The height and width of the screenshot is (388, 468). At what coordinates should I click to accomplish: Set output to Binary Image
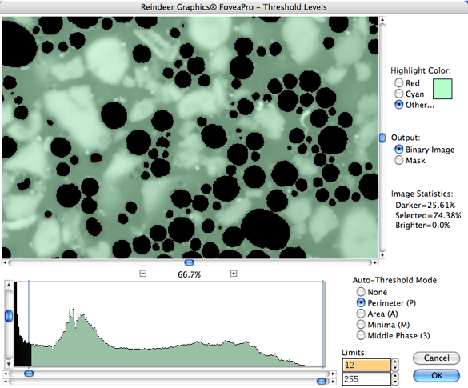coord(399,149)
